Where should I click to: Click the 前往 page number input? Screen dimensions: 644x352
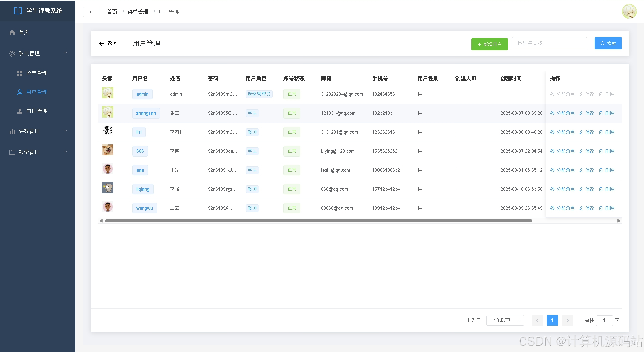(x=604, y=320)
